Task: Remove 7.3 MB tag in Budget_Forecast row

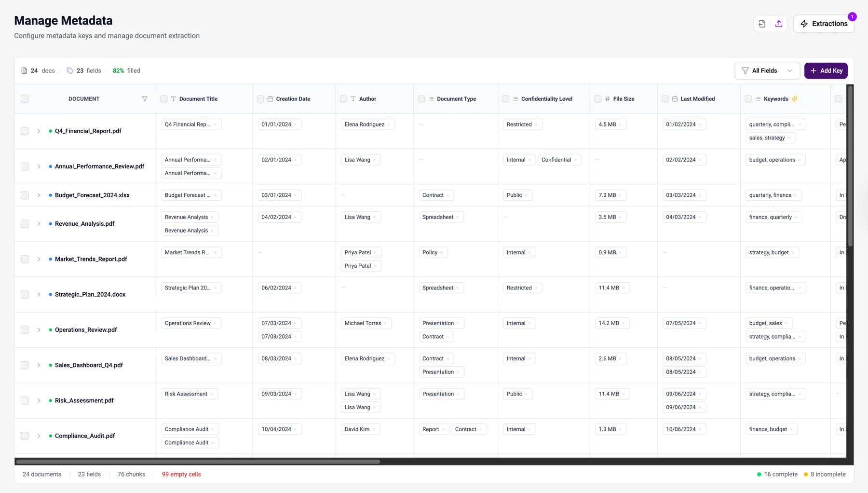Action: pos(620,195)
